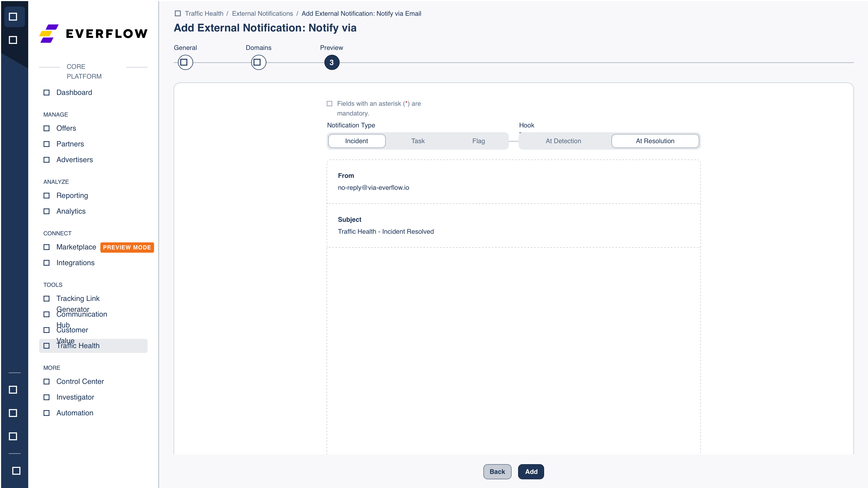Click the Investigator icon
The height and width of the screenshot is (488, 868).
46,397
